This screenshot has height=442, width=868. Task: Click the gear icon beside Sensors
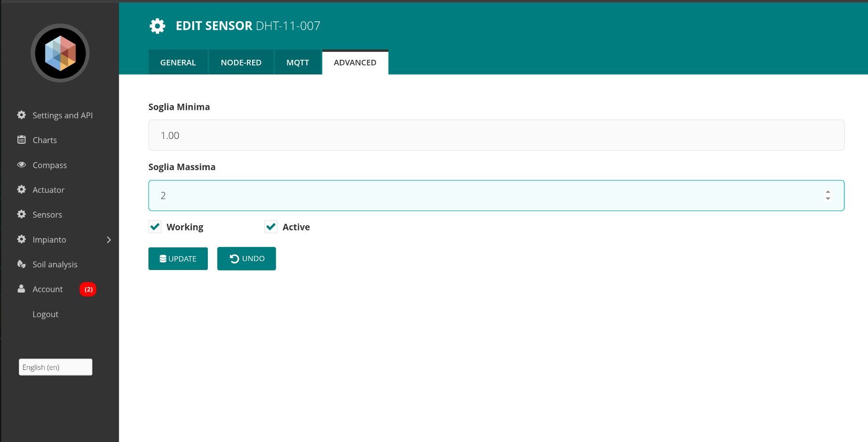click(22, 214)
